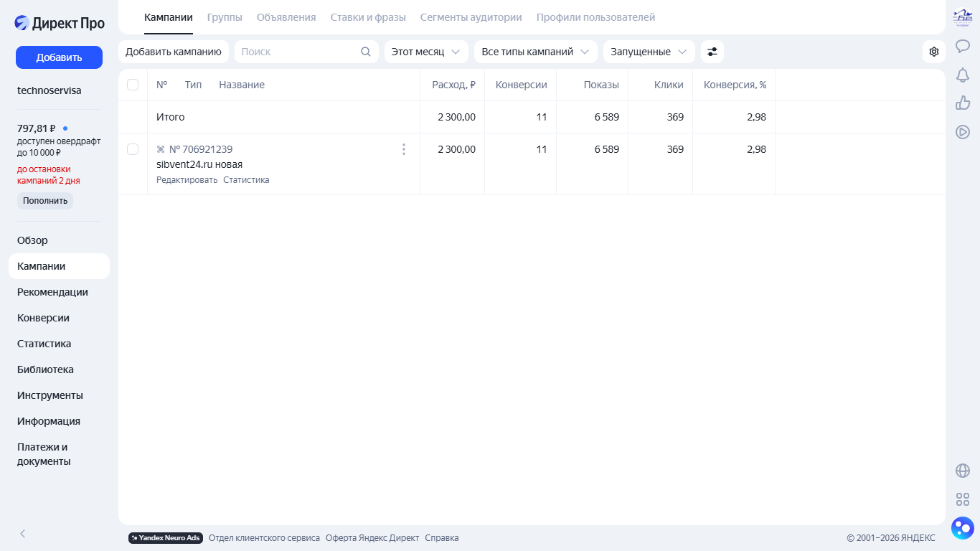The height and width of the screenshot is (551, 980).
Task: Open the video play circle icon
Action: click(963, 131)
